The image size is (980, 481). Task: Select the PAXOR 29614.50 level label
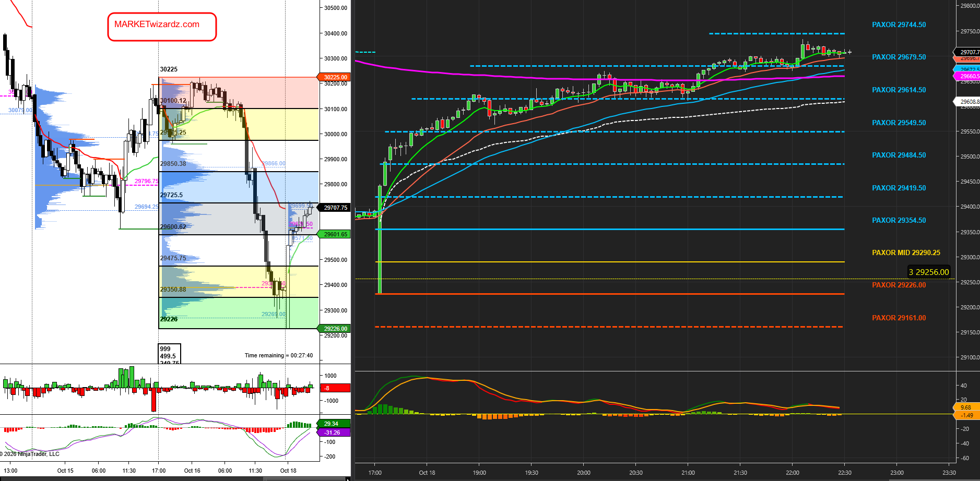point(899,90)
